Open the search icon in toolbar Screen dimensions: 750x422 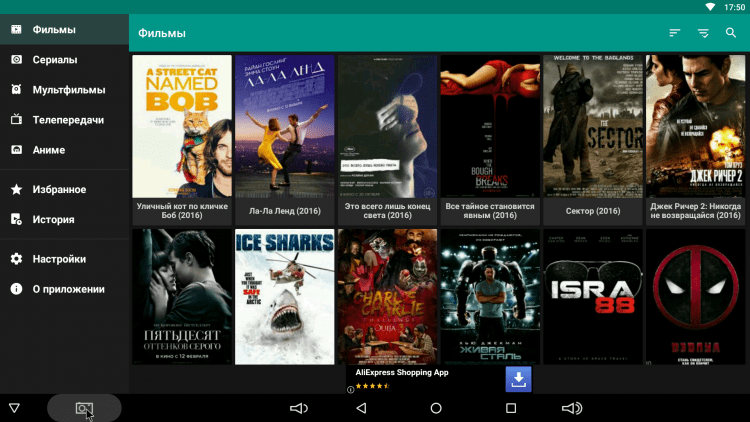(731, 33)
